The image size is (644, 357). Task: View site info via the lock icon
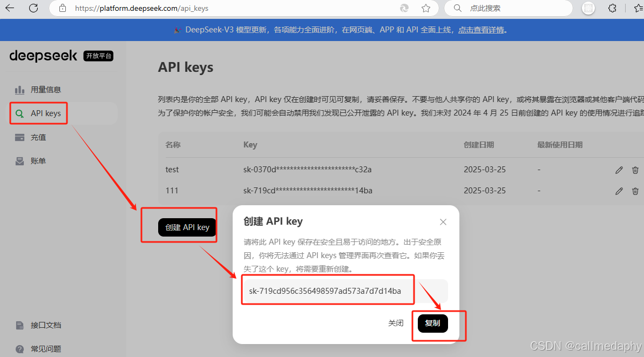63,8
